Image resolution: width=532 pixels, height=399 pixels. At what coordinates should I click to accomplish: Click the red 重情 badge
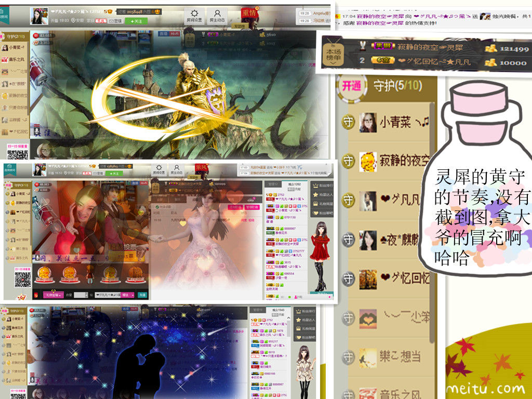[249, 14]
